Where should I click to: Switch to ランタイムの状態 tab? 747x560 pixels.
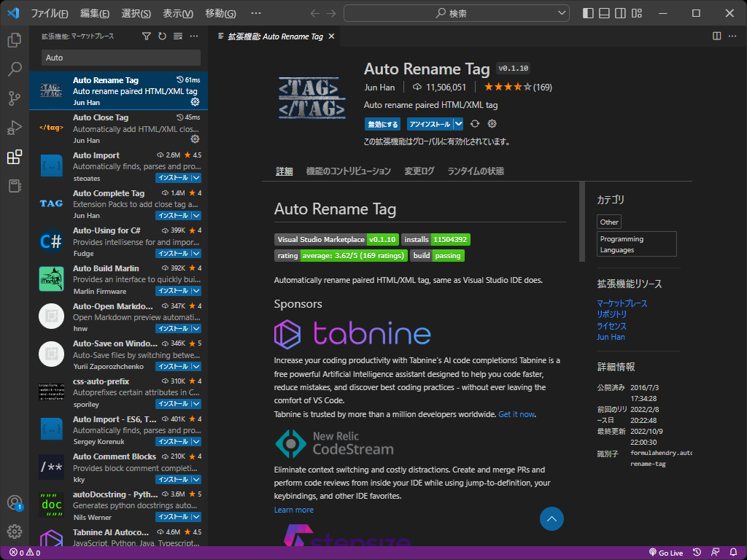click(476, 171)
